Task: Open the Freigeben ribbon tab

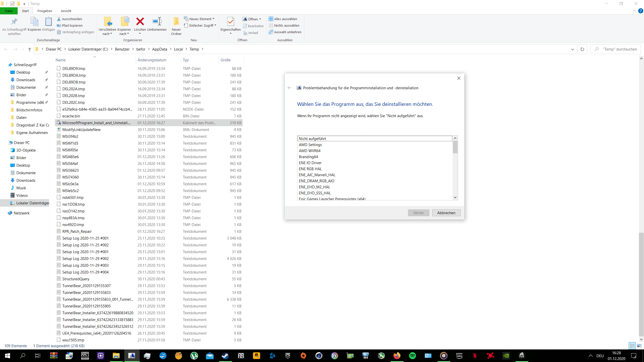Action: (45, 11)
